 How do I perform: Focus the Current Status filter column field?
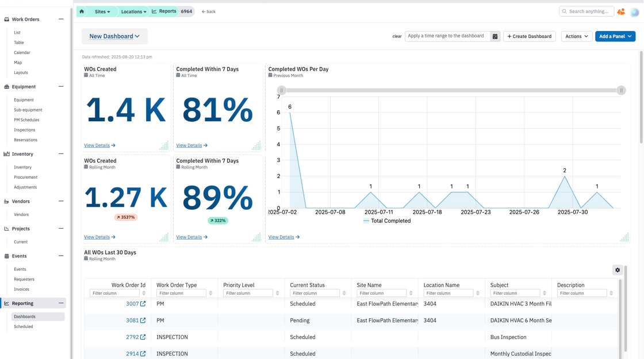point(315,294)
